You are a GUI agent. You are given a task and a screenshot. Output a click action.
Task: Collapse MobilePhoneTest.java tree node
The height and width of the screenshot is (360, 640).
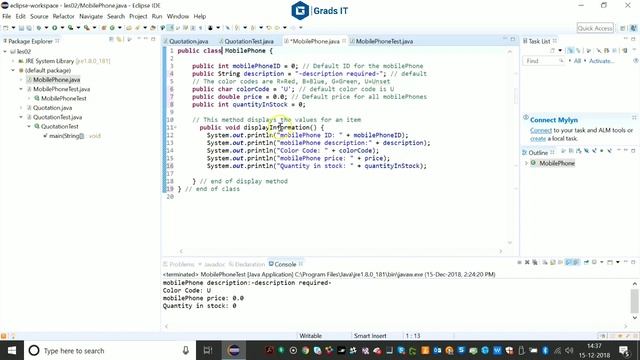(x=21, y=89)
